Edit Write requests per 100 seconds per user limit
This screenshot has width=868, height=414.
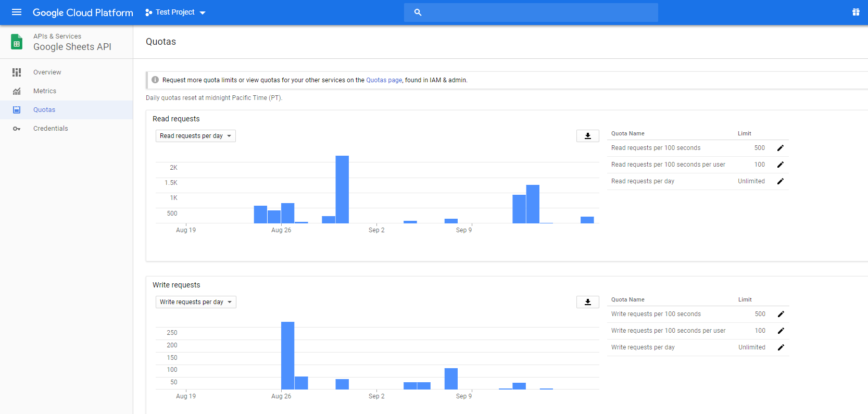tap(781, 331)
